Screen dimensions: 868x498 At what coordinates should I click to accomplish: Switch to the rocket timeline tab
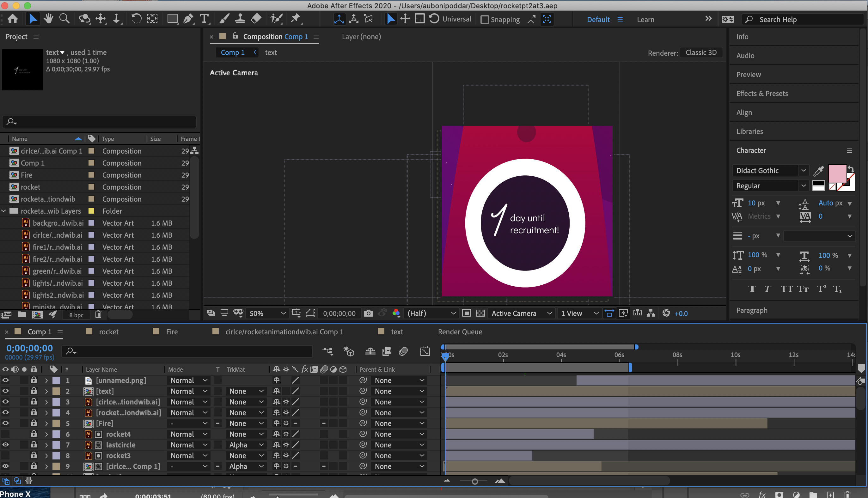[x=108, y=332]
